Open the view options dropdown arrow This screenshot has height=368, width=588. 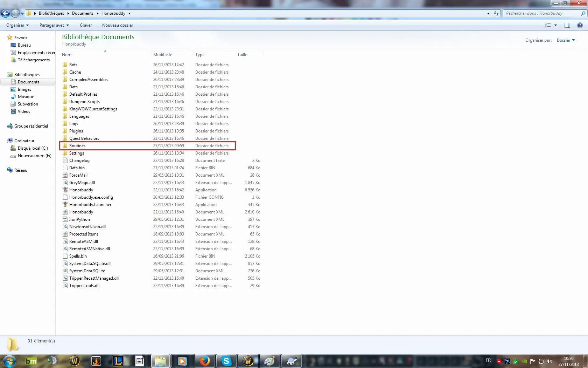555,25
